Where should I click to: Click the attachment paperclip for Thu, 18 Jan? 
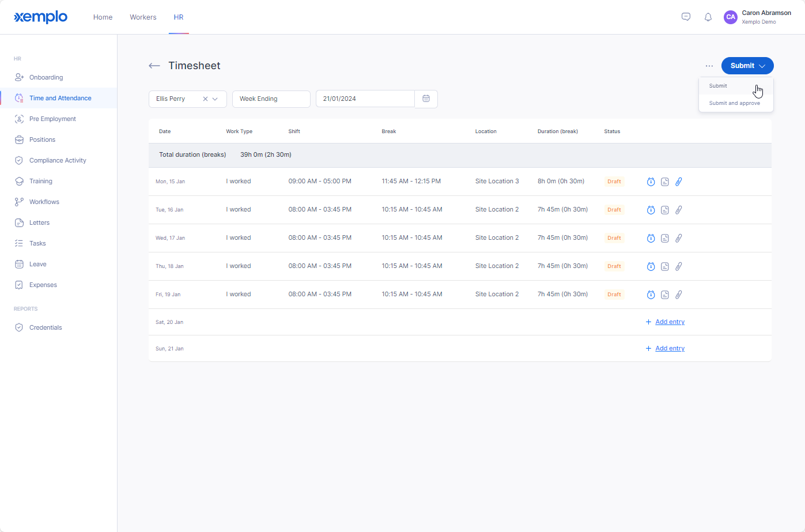tap(679, 266)
